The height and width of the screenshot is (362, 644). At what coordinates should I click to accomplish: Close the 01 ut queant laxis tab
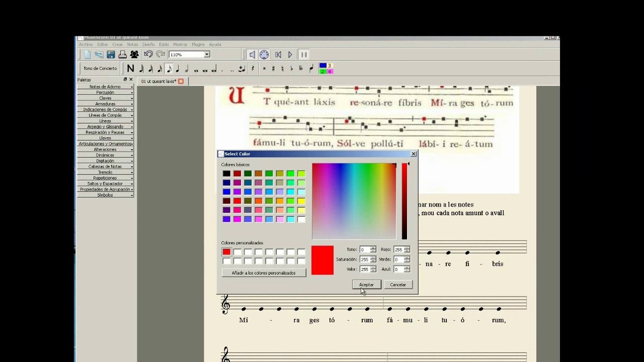[x=181, y=81]
